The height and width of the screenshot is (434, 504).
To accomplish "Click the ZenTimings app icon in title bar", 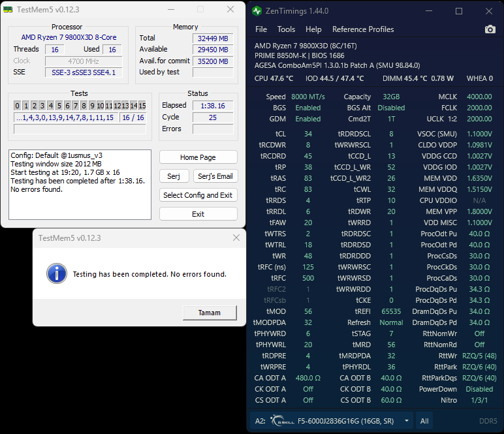I will (257, 11).
